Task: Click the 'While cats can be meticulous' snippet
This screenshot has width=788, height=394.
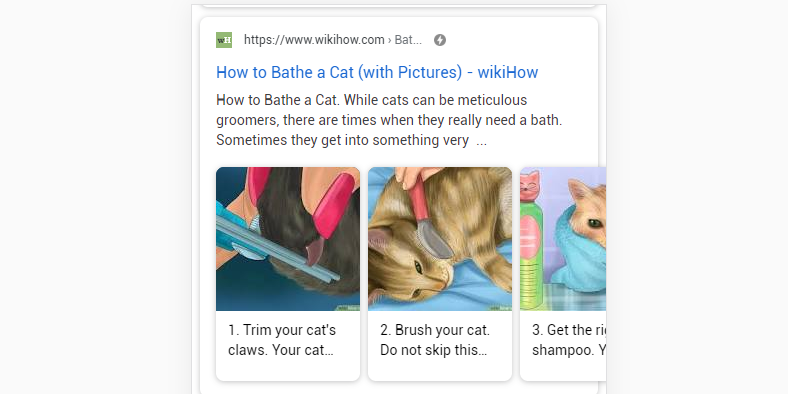Action: coord(435,100)
